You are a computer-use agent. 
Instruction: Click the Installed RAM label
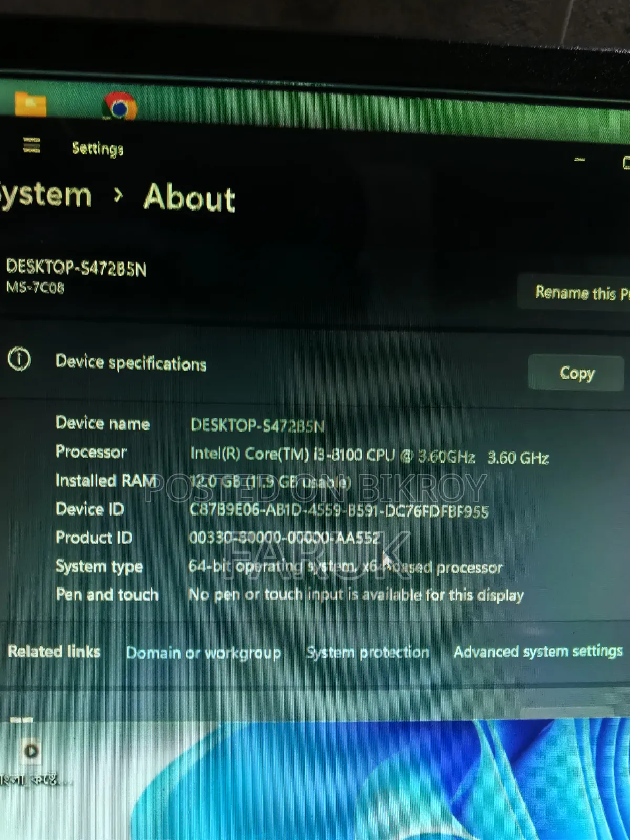(x=107, y=480)
